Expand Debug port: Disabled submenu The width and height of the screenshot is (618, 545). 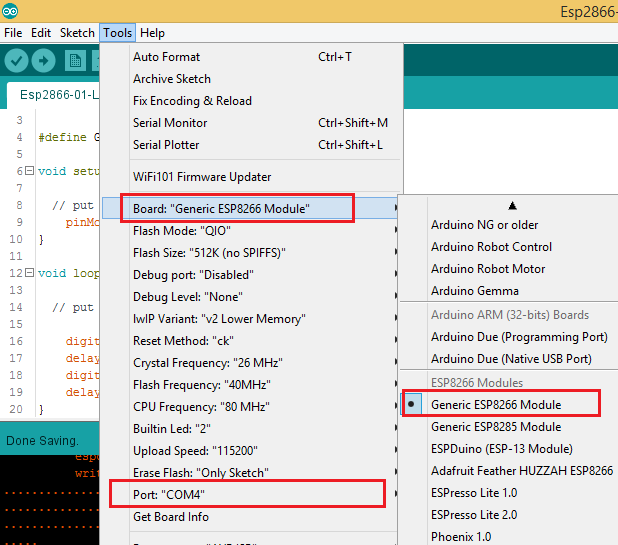[x=251, y=275]
